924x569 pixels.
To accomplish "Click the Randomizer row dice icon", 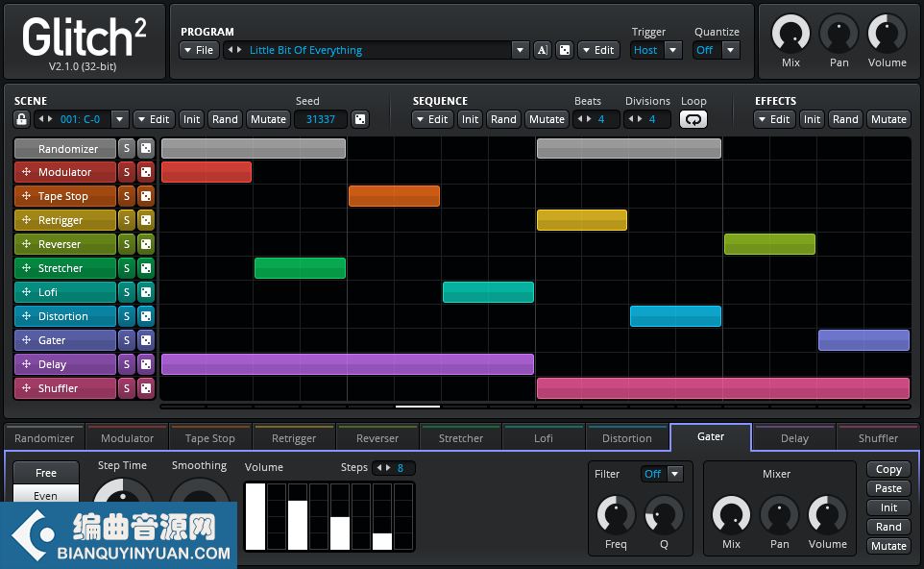I will 146,149.
